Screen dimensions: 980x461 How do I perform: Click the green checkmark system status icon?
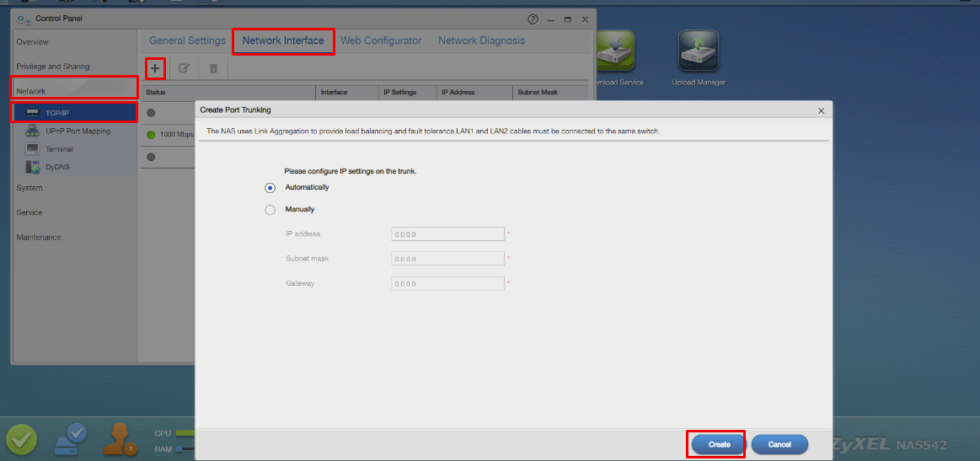tap(21, 441)
